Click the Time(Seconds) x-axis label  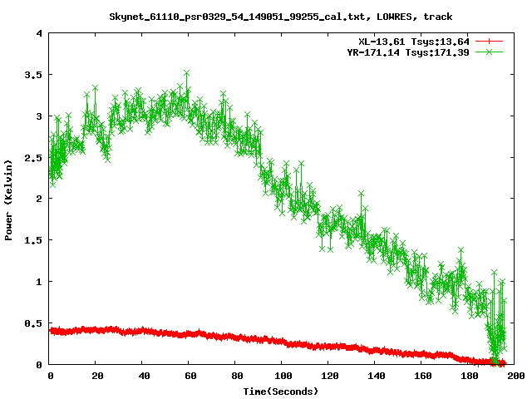tap(280, 391)
